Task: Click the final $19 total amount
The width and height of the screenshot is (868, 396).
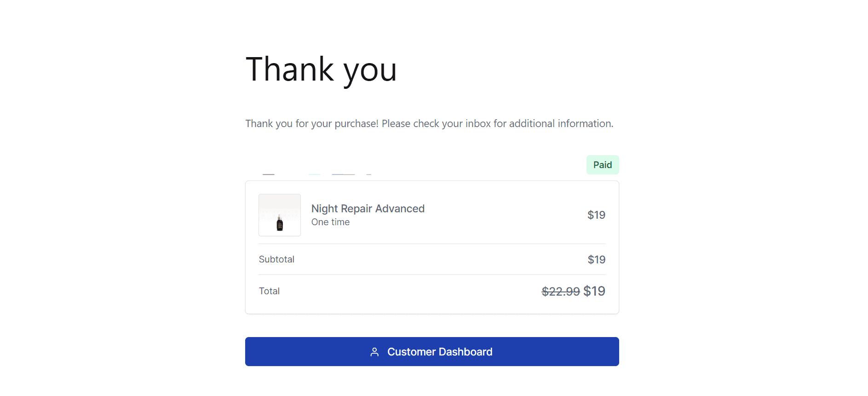Action: [x=594, y=291]
